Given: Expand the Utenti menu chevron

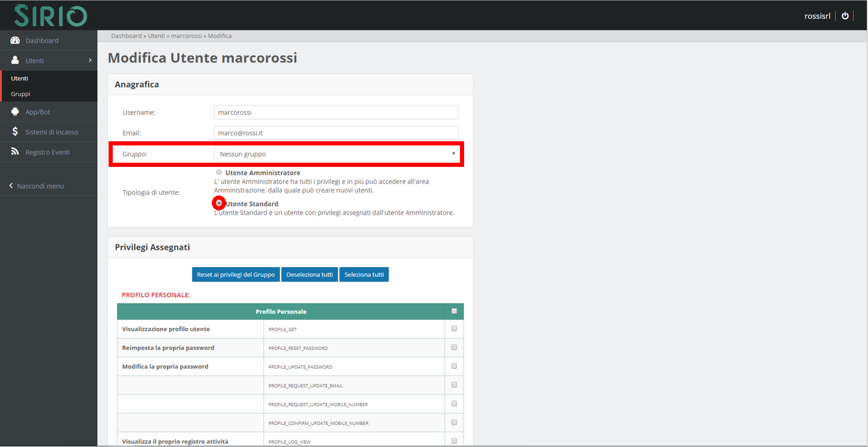Looking at the screenshot, I should 90,61.
